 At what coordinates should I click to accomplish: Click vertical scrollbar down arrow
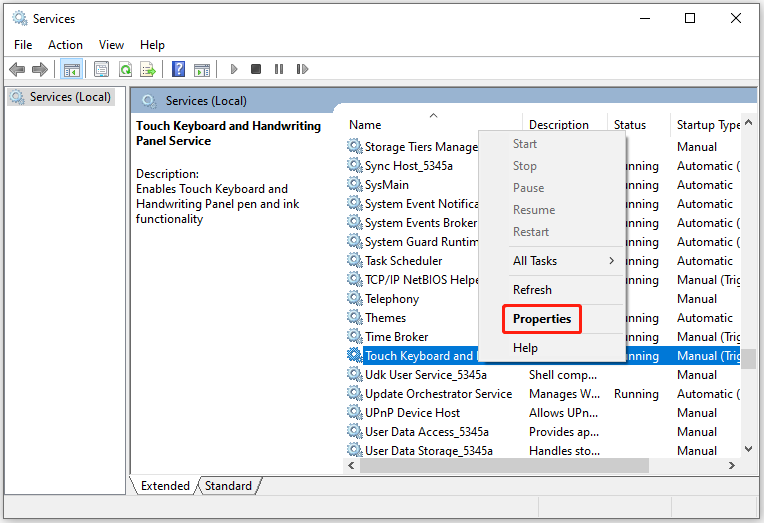point(748,448)
